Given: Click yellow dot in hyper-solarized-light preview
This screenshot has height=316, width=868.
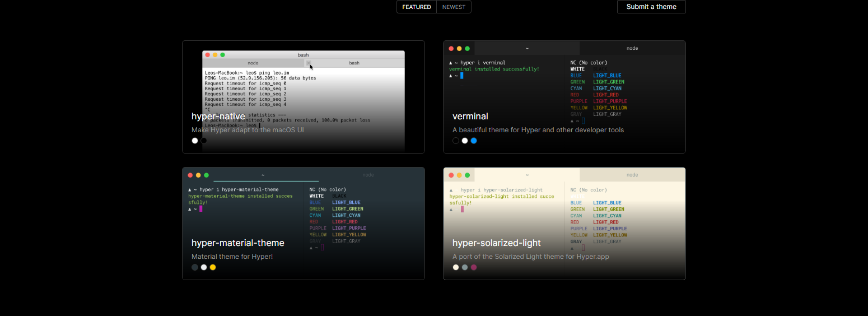Looking at the screenshot, I should (459, 175).
